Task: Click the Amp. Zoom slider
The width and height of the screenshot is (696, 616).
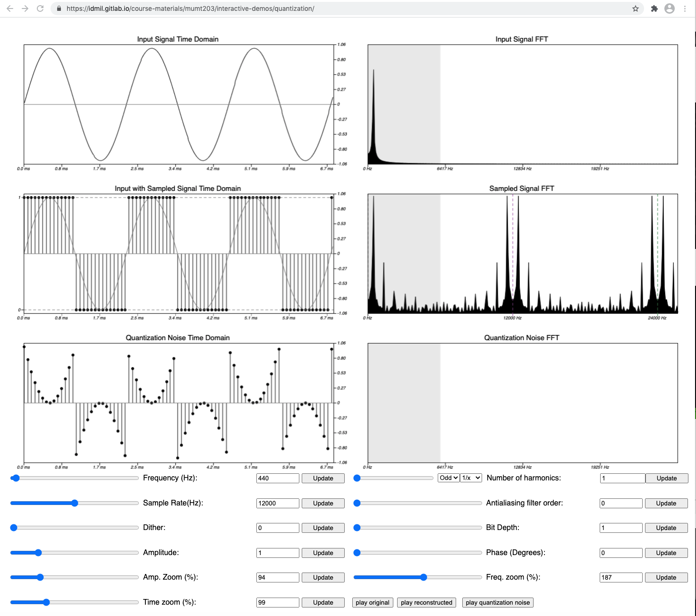Action: [75, 577]
